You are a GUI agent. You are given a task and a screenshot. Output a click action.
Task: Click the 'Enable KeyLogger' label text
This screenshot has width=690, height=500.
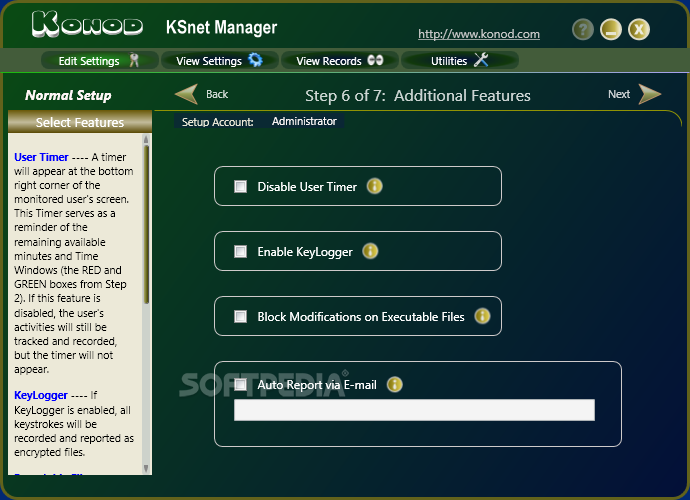tap(305, 252)
